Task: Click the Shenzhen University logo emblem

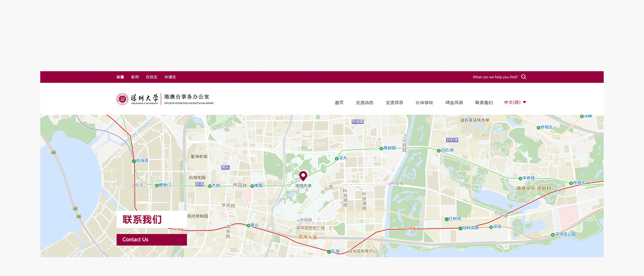Action: [122, 99]
